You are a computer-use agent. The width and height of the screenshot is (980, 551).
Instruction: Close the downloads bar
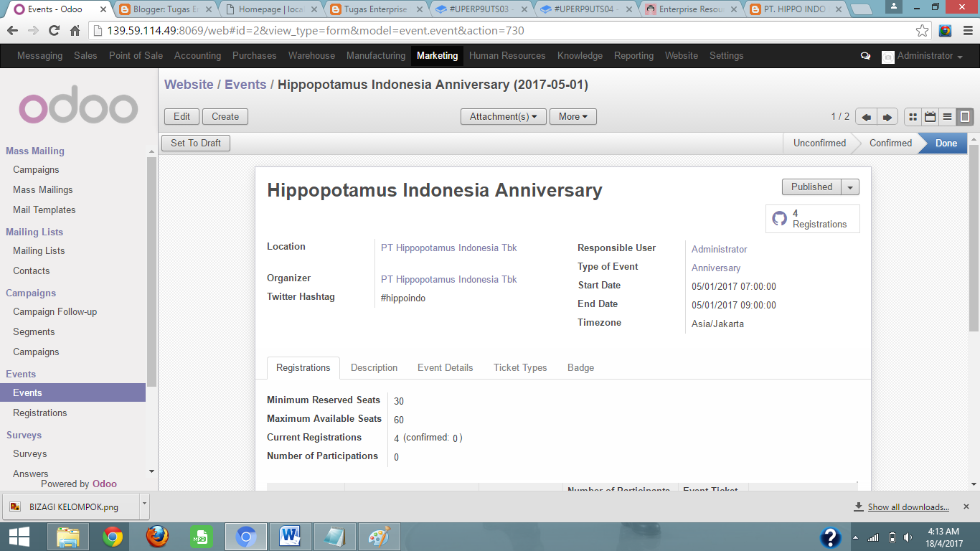tap(966, 506)
